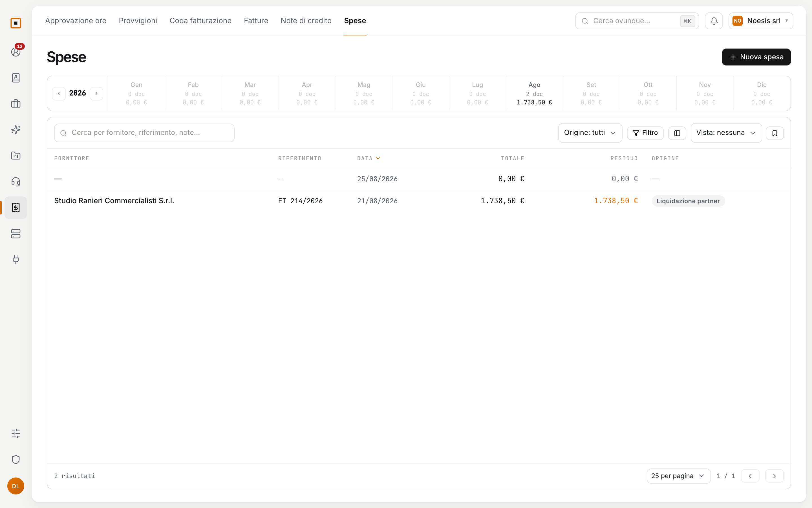Select the Ago month cell
Image resolution: width=812 pixels, height=508 pixels.
point(534,93)
